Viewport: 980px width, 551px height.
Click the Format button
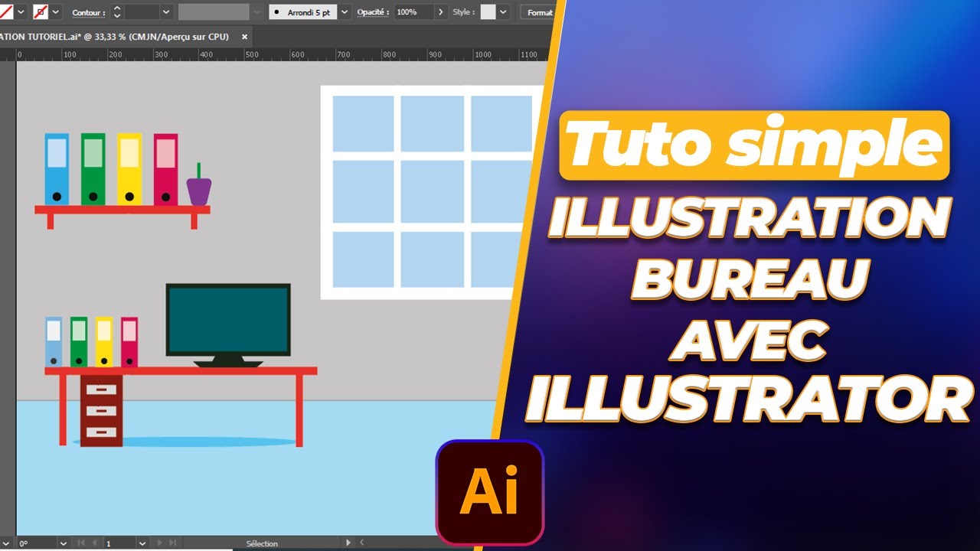coord(539,12)
